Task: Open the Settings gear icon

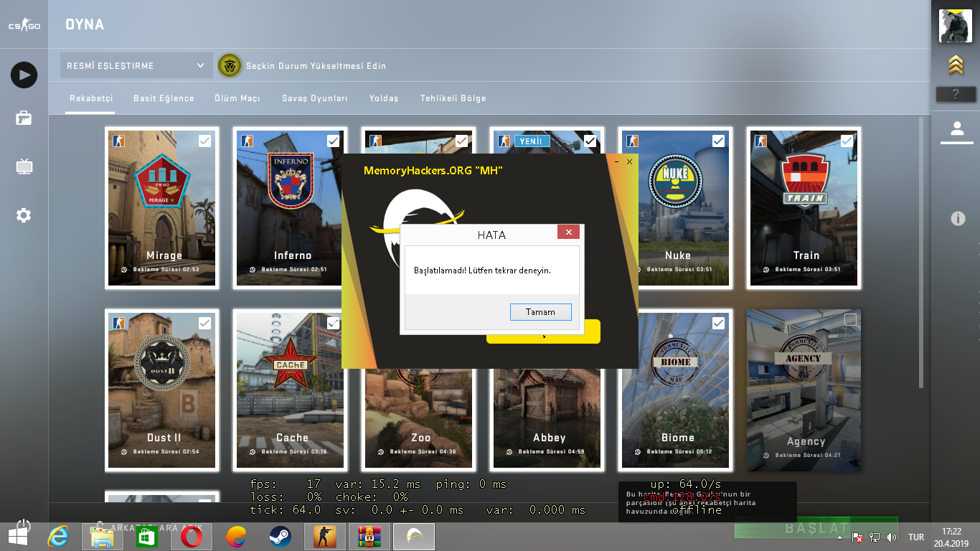Action: pos(24,215)
